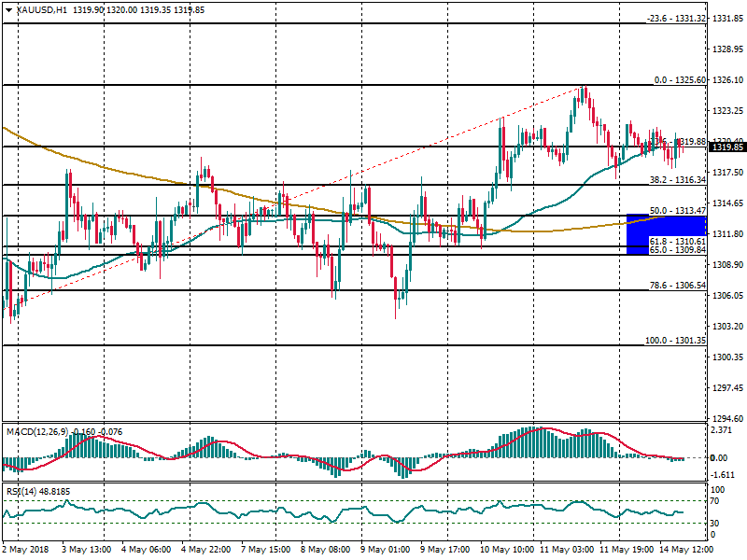The image size is (747, 560).
Task: Select the 38.2 - 1316.34 retracement label
Action: pyautogui.click(x=676, y=179)
